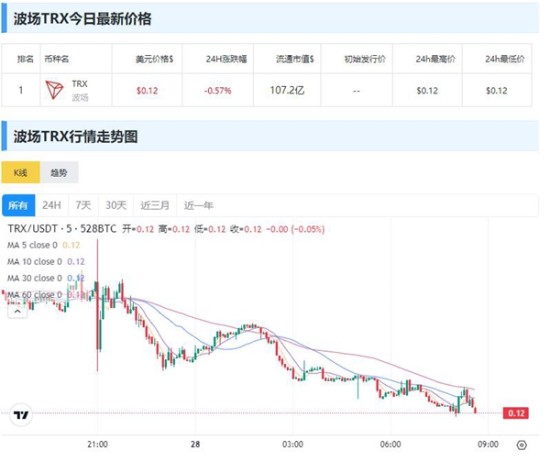Click the TRX coin name link
Viewport: 550px width, 461px height.
tap(80, 84)
